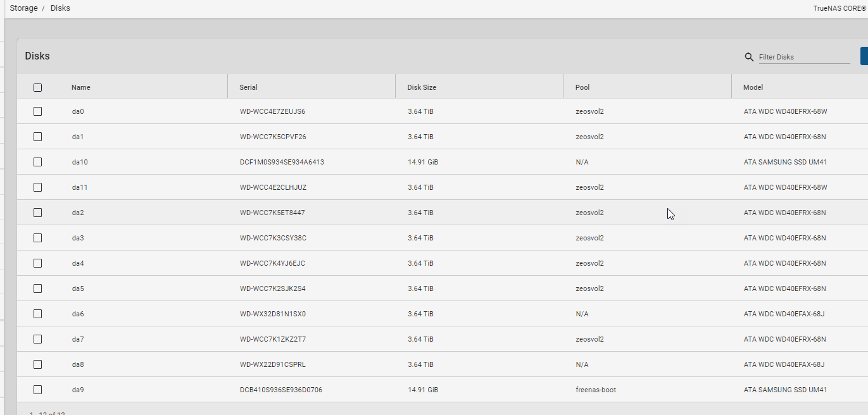Image resolution: width=868 pixels, height=415 pixels.
Task: Select disk da4 using its checkbox
Action: point(37,263)
